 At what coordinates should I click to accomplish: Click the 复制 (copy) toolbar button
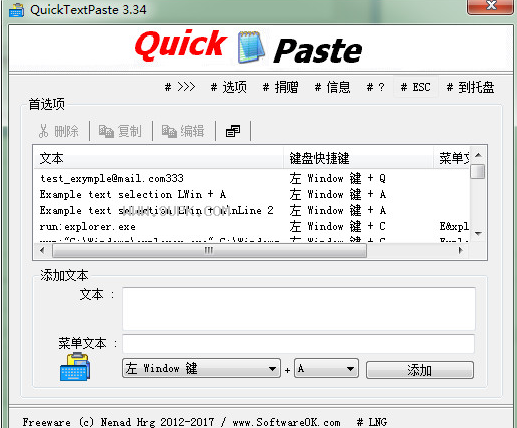[120, 131]
